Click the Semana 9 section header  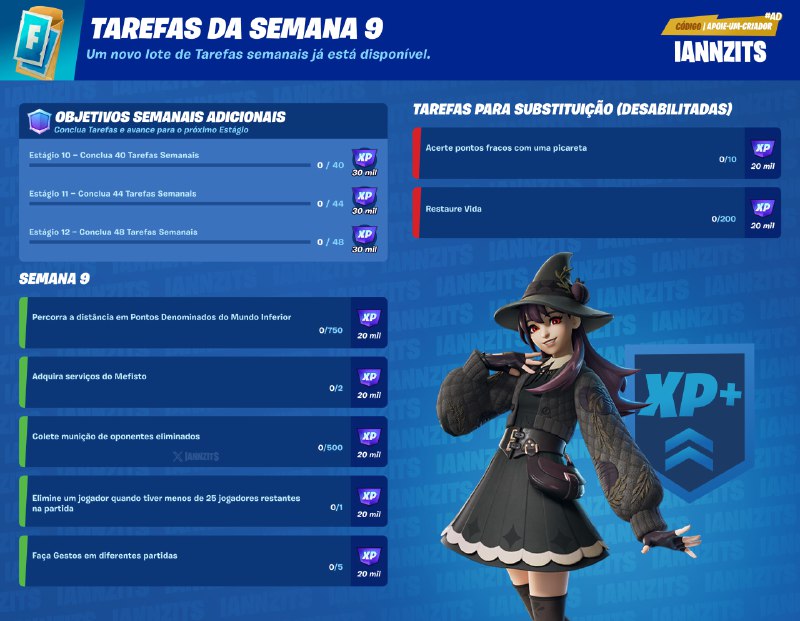tap(55, 279)
